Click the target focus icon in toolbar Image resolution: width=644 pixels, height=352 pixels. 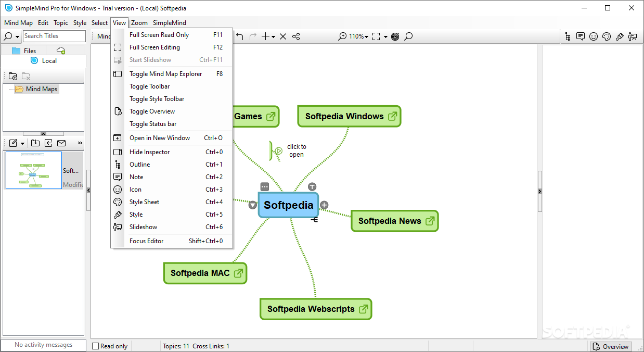pyautogui.click(x=395, y=36)
